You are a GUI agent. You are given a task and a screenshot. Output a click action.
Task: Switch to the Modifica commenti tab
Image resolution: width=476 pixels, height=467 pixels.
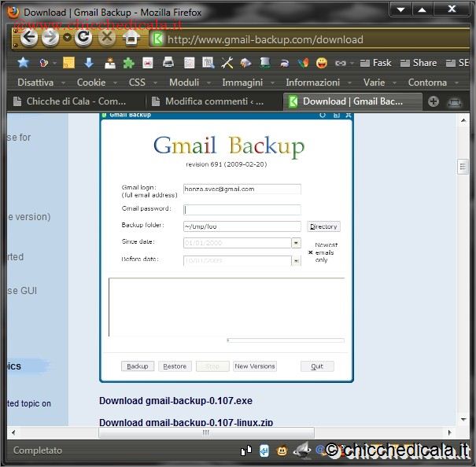point(211,101)
